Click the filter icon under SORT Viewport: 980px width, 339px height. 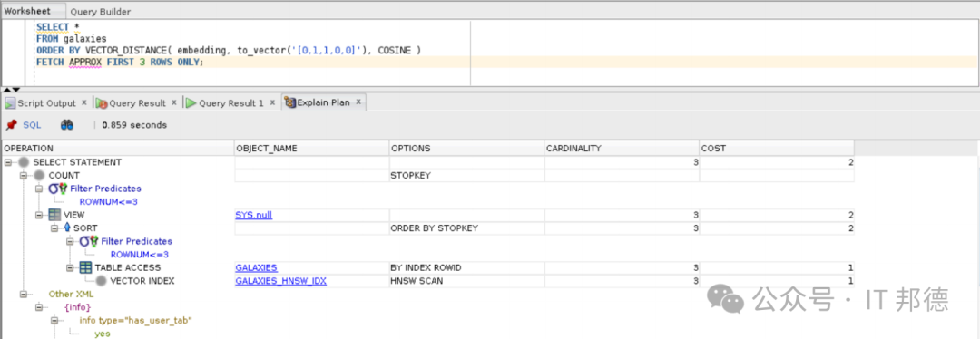click(89, 241)
